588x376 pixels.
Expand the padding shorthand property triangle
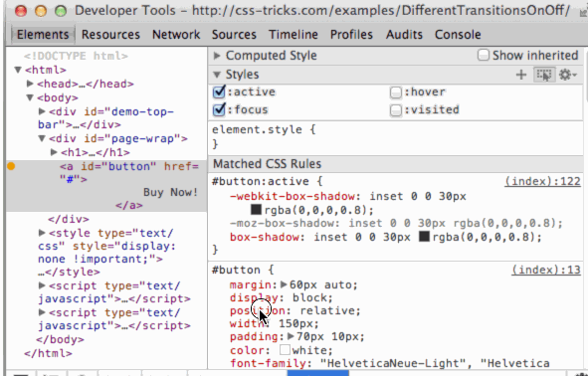tap(291, 336)
